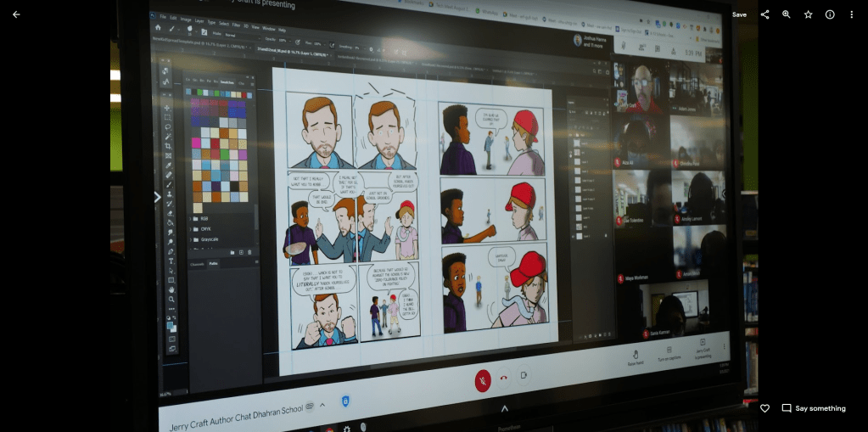Select the Hand tool in Photoshop toolbar
Image resolution: width=868 pixels, height=432 pixels.
(171, 289)
